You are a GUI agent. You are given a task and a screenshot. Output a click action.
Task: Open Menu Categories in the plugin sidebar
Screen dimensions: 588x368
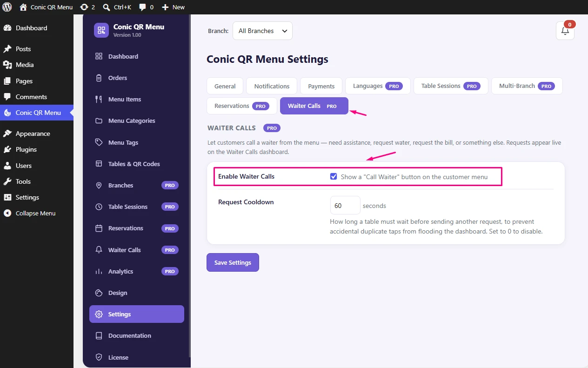tap(137, 120)
